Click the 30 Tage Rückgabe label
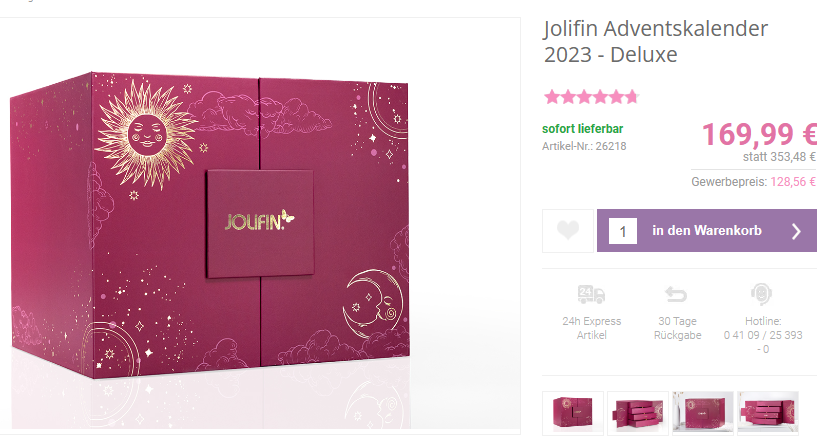Viewport: 827px width, 436px height. pos(677,328)
